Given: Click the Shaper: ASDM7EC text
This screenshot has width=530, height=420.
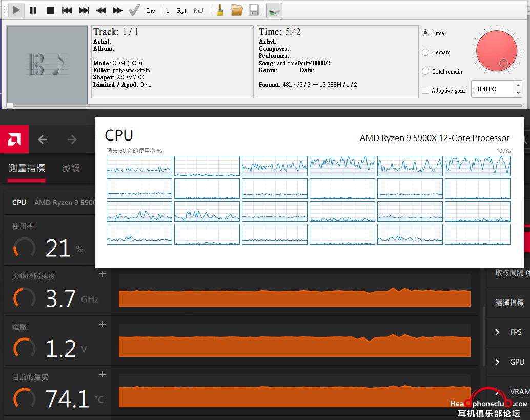Looking at the screenshot, I should [118, 77].
